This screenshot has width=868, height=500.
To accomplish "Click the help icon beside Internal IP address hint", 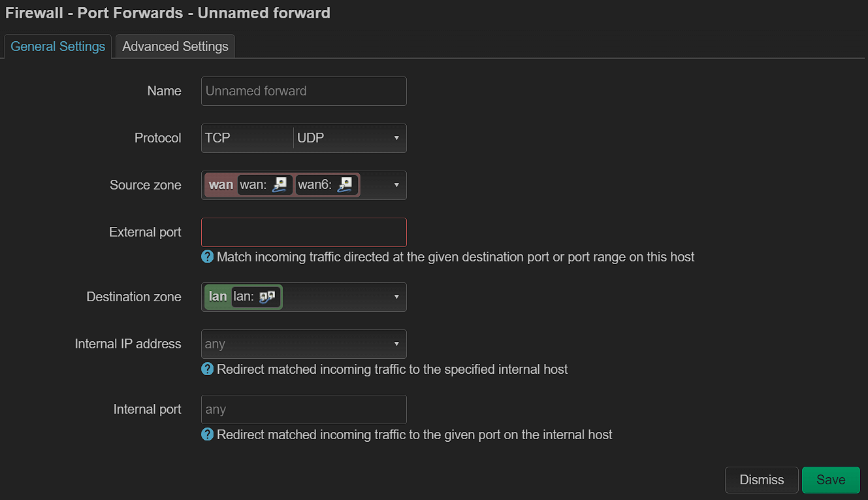I will click(207, 369).
